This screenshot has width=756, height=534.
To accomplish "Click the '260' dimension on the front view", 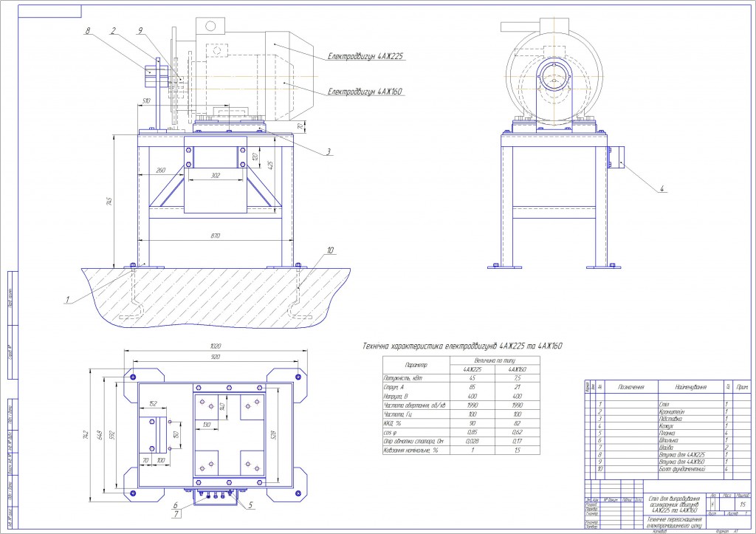I will click(161, 170).
